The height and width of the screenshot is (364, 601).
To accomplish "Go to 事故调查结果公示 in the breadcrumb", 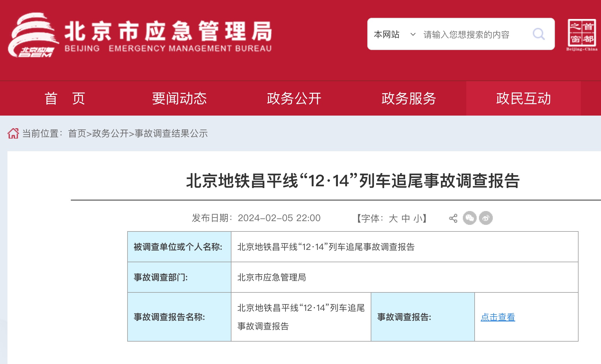I will pos(171,133).
